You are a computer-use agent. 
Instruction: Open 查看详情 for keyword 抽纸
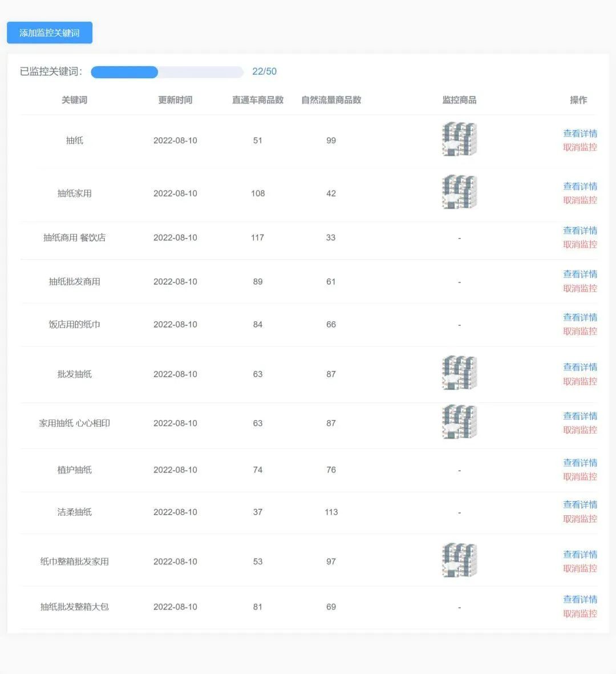580,133
